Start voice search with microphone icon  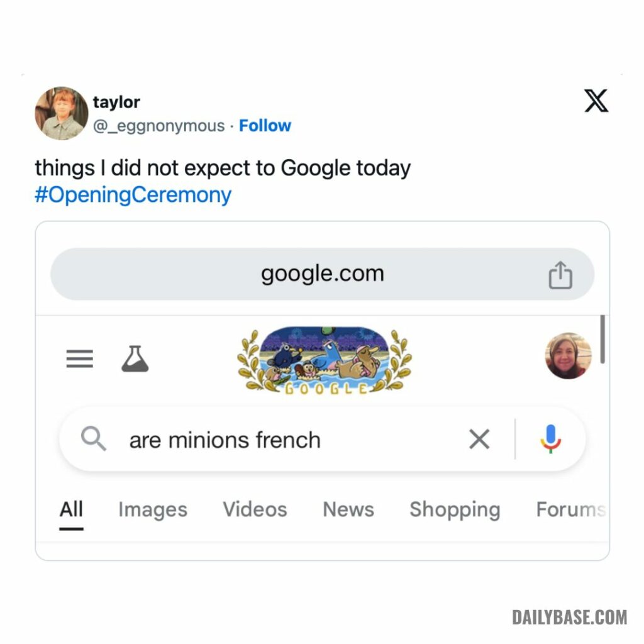pos(551,439)
